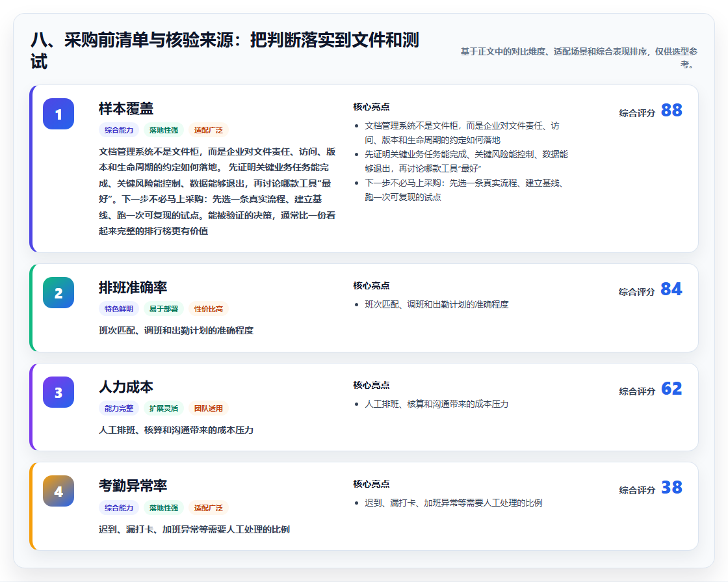Click 核心亮点 heading in 人力成本 card
The image size is (728, 582).
tap(371, 385)
